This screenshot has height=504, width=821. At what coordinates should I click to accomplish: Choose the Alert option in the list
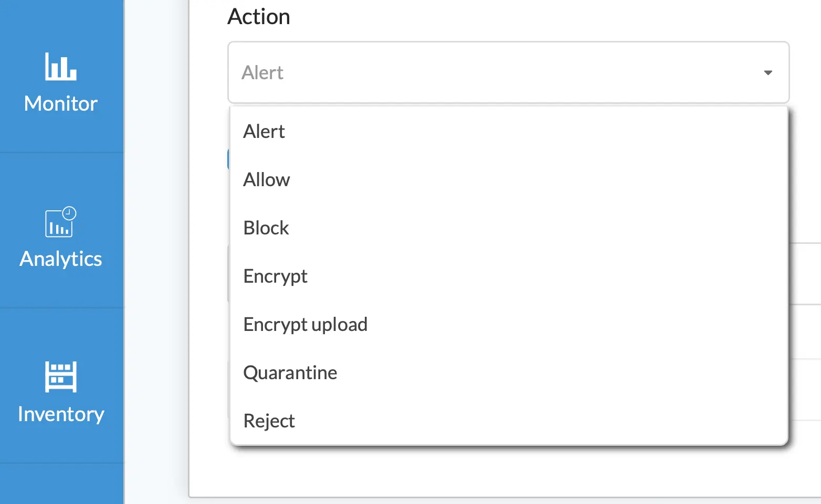pyautogui.click(x=264, y=132)
